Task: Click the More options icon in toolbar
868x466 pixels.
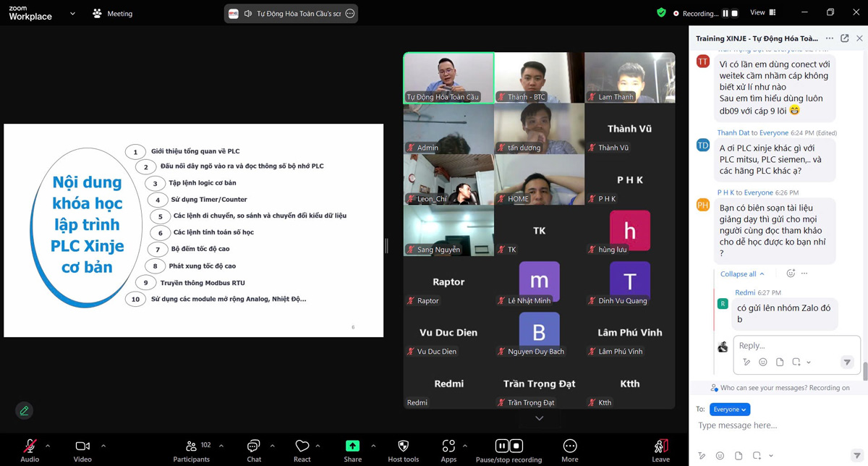Action: pyautogui.click(x=569, y=446)
